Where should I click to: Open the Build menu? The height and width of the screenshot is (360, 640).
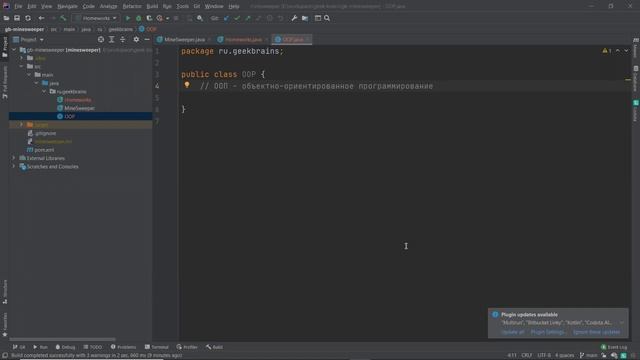152,7
